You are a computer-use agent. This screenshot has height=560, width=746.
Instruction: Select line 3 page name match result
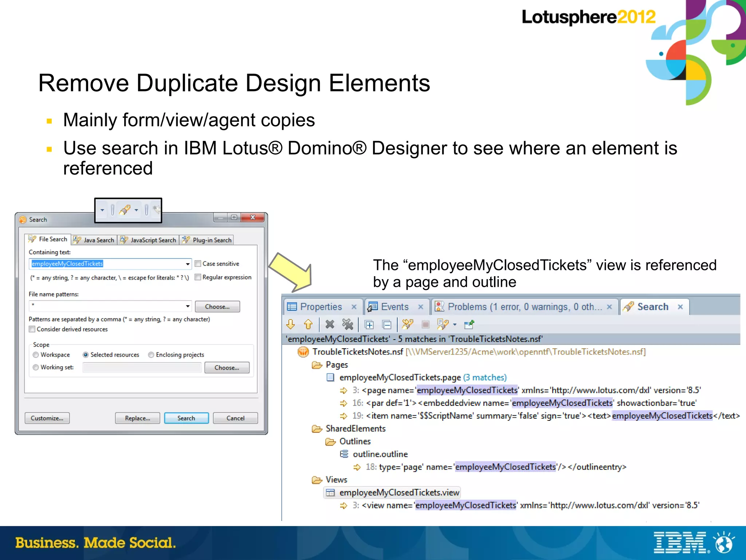point(521,390)
